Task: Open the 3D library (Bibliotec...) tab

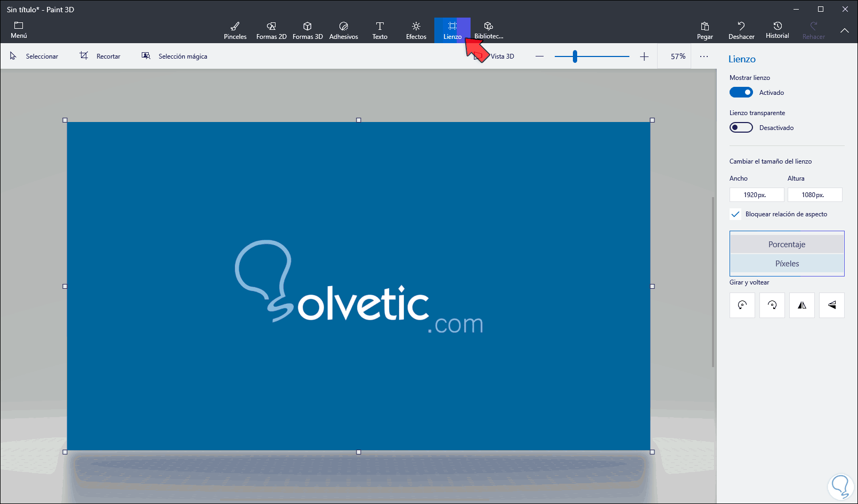Action: click(x=489, y=30)
